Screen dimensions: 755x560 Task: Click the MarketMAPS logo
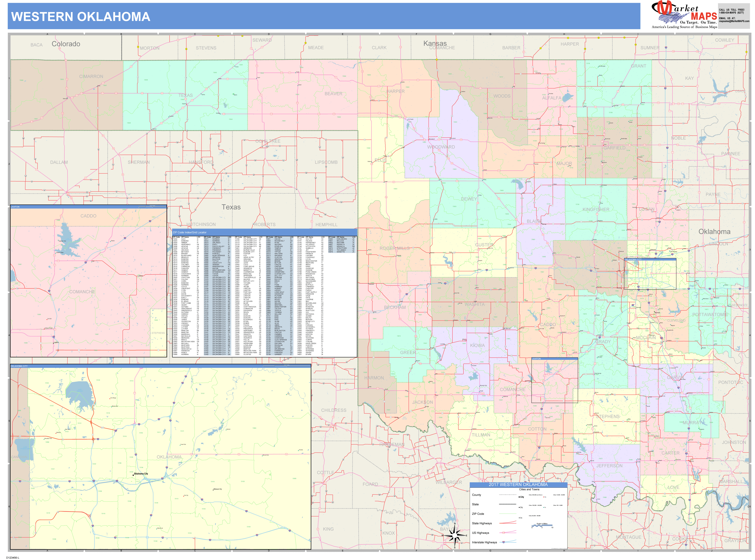pos(679,13)
